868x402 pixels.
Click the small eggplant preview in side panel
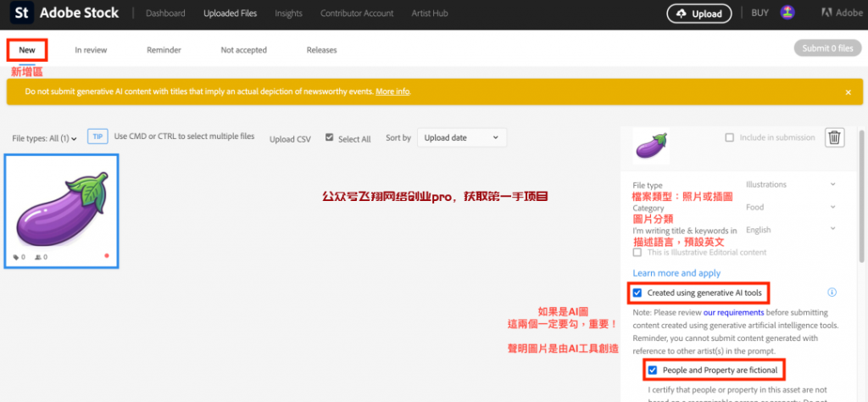point(650,146)
